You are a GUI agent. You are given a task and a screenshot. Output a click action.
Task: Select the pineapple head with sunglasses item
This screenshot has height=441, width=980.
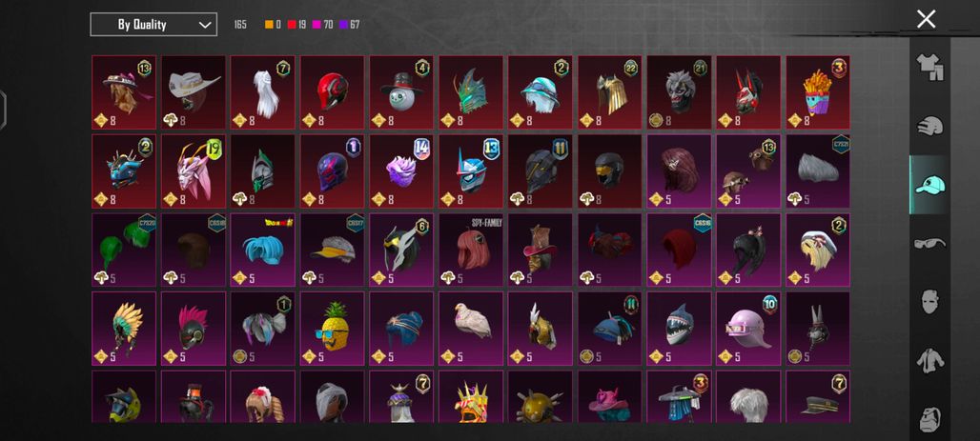pyautogui.click(x=332, y=329)
